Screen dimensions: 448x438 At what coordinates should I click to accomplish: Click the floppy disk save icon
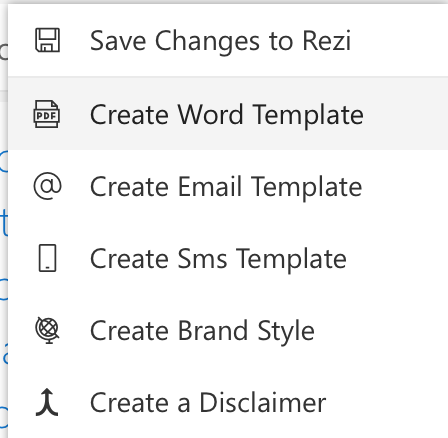(47, 40)
